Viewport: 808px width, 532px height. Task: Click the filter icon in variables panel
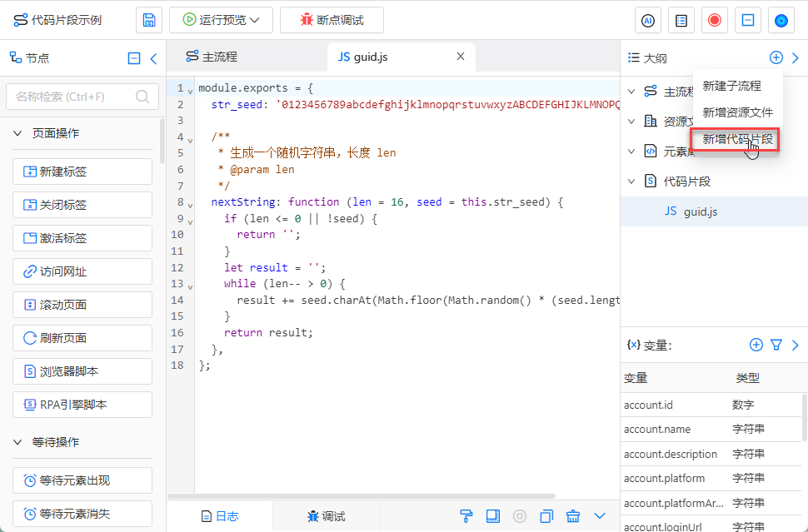776,345
